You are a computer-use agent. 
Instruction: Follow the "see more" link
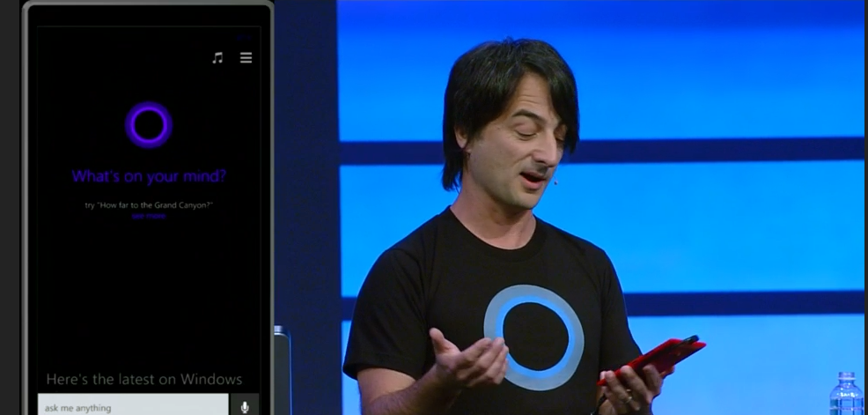[149, 216]
